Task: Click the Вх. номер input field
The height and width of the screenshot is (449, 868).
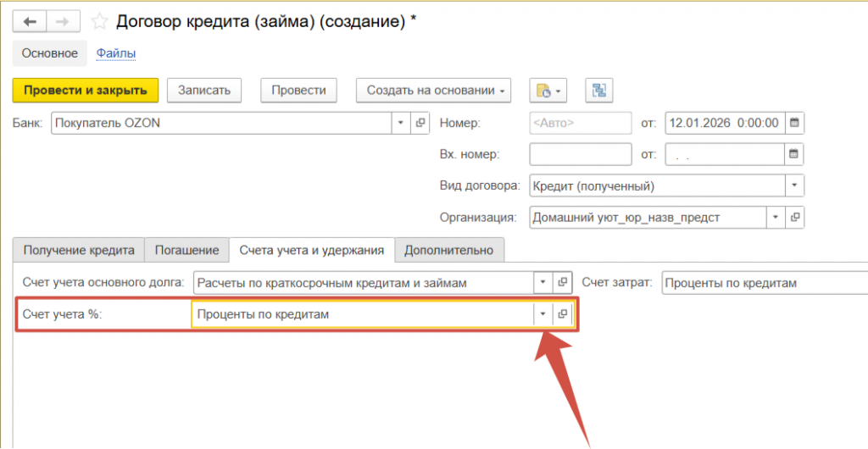Action: 580,154
